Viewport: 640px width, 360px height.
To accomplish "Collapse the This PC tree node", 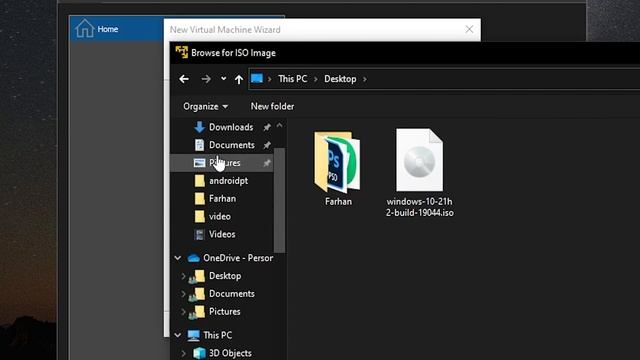I will coord(178,335).
